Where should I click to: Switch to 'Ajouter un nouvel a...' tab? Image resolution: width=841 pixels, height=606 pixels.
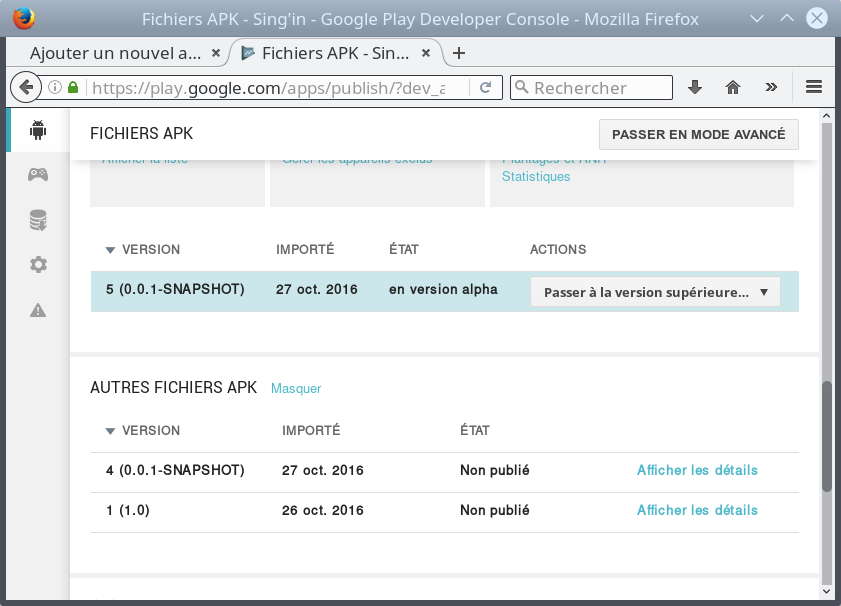point(115,53)
